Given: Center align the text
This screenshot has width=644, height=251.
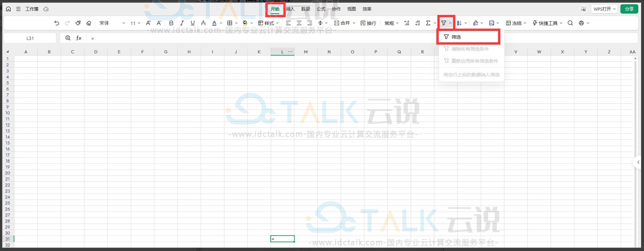Looking at the screenshot, I should click(299, 23).
